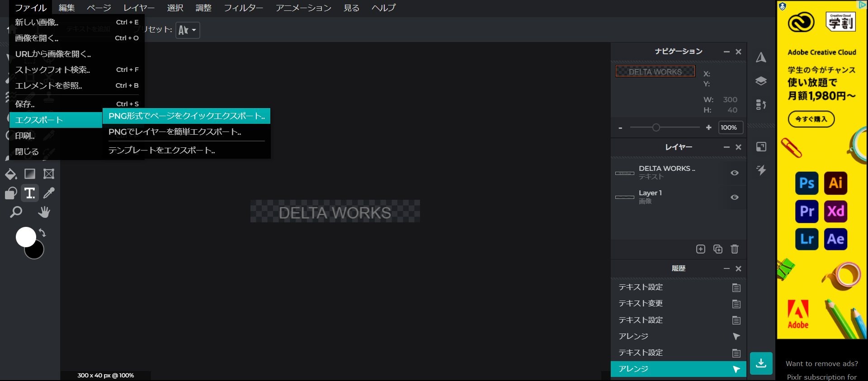The height and width of the screenshot is (381, 868).
Task: Collapse the 履歴 history panel
Action: pyautogui.click(x=726, y=269)
